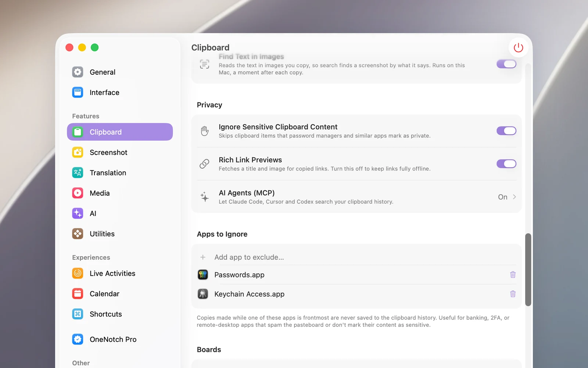Click the Media play icon

[x=78, y=193]
